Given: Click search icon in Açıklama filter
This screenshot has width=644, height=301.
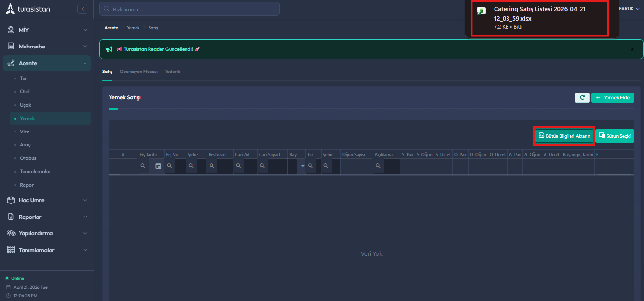Looking at the screenshot, I should (x=378, y=166).
